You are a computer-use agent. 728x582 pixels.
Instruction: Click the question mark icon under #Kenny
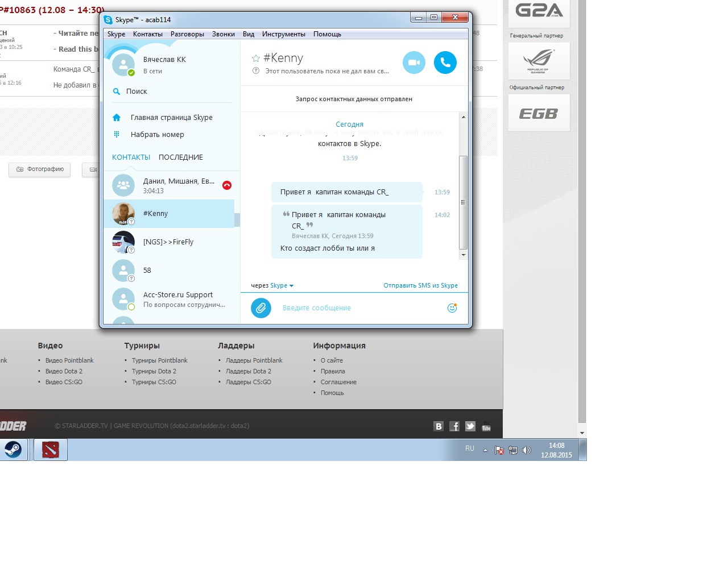pyautogui.click(x=256, y=71)
